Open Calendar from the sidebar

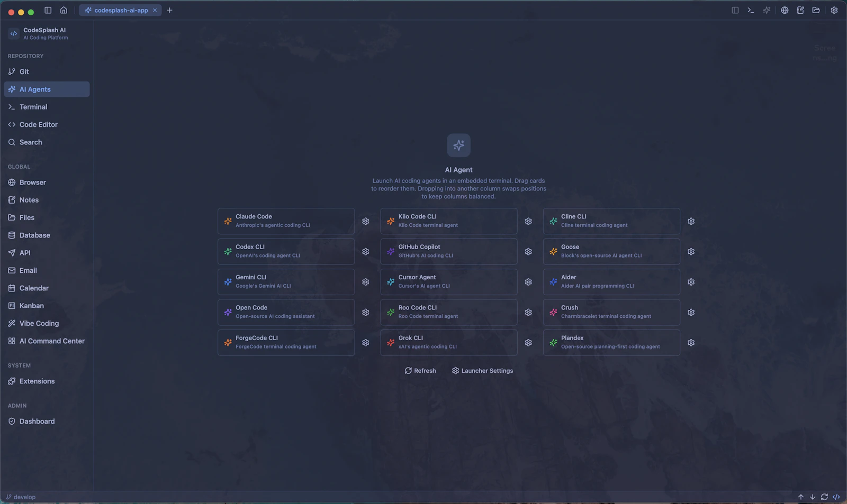(47, 288)
